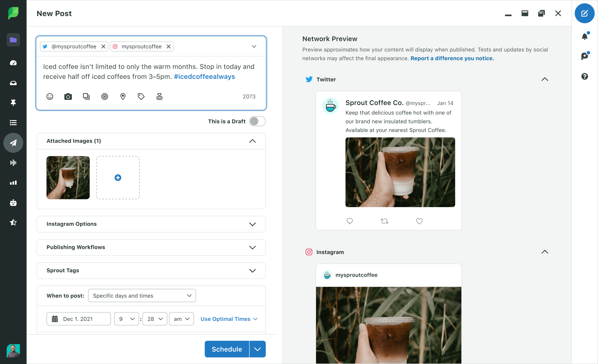
Task: Select the target/mention icon
Action: pyautogui.click(x=105, y=96)
